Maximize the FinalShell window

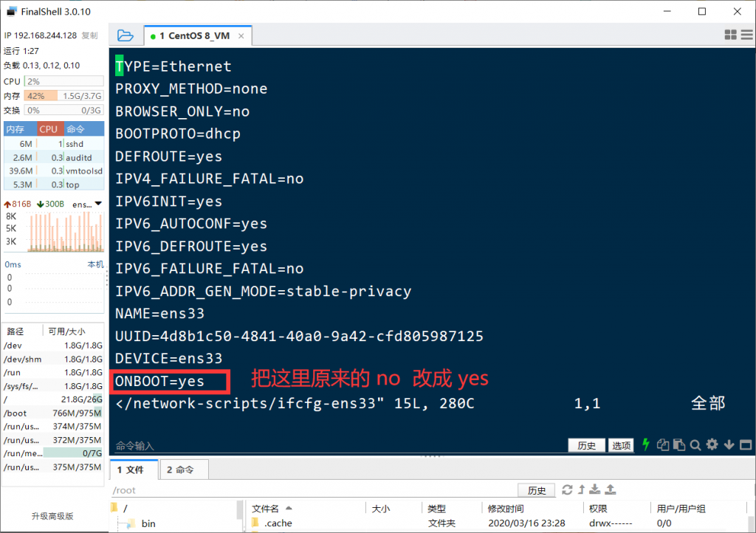tap(702, 11)
